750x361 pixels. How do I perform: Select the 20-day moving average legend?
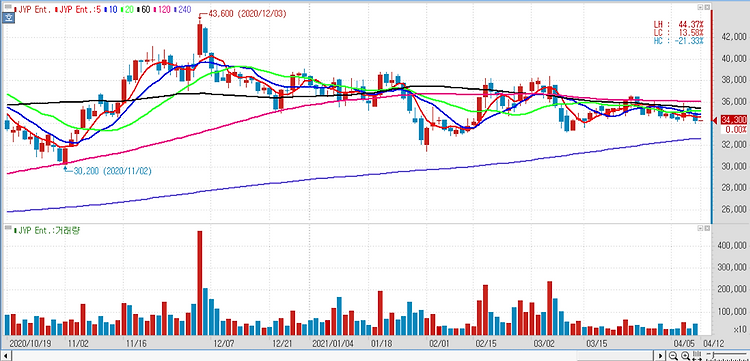point(127,10)
